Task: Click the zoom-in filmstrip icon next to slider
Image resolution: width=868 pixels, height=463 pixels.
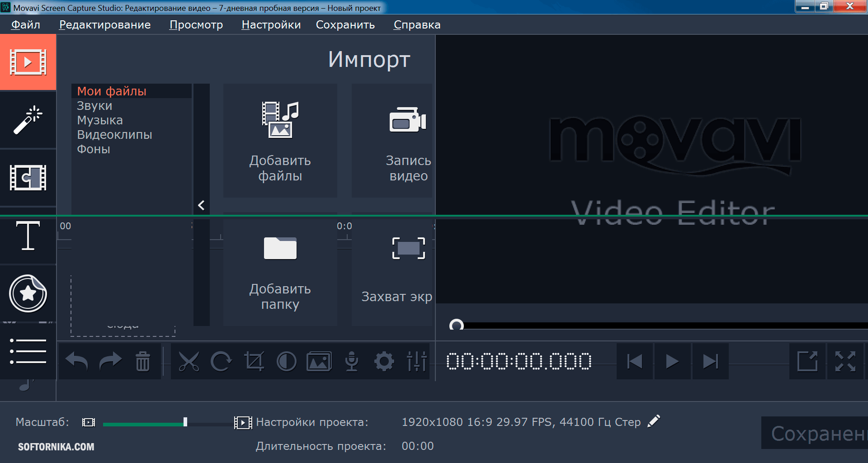Action: pyautogui.click(x=243, y=423)
